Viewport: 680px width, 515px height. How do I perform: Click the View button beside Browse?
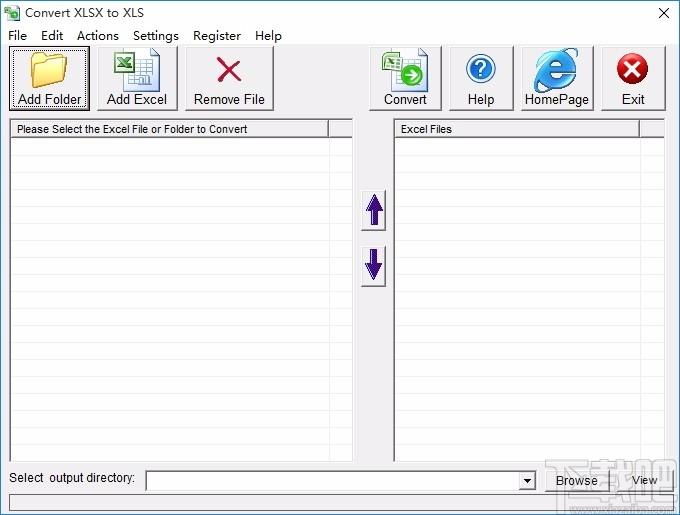644,481
